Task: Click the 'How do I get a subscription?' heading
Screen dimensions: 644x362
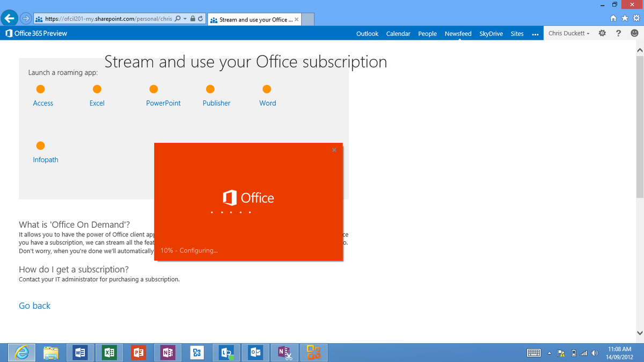Action: tap(74, 269)
